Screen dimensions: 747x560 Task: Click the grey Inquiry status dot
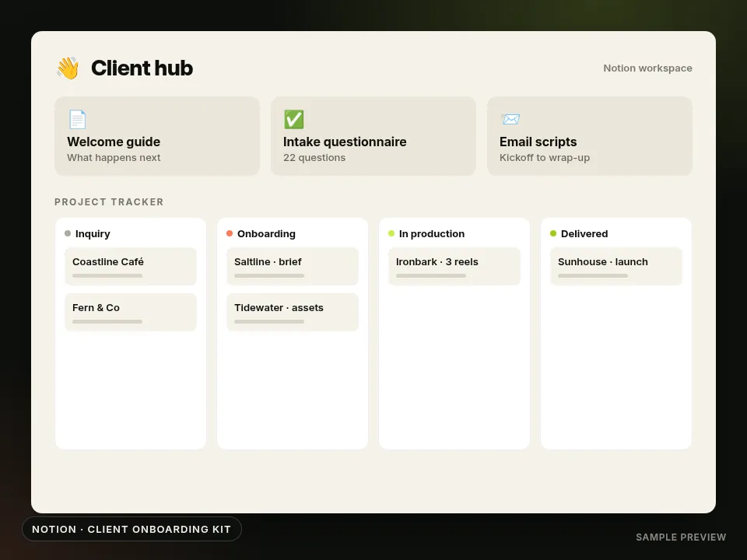tap(68, 233)
